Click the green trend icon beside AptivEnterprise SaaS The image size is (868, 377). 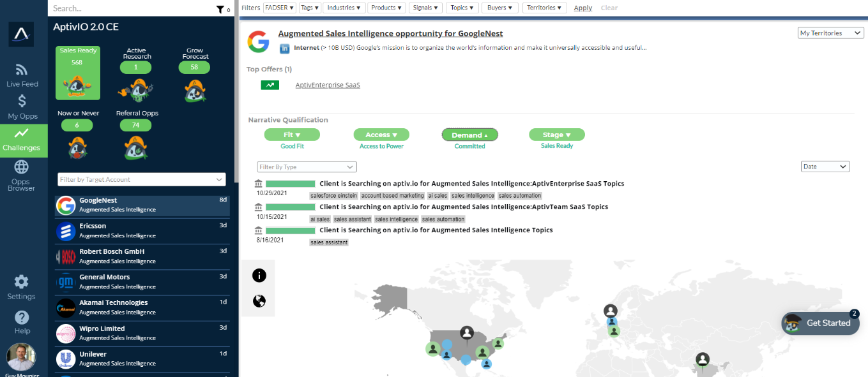270,84
